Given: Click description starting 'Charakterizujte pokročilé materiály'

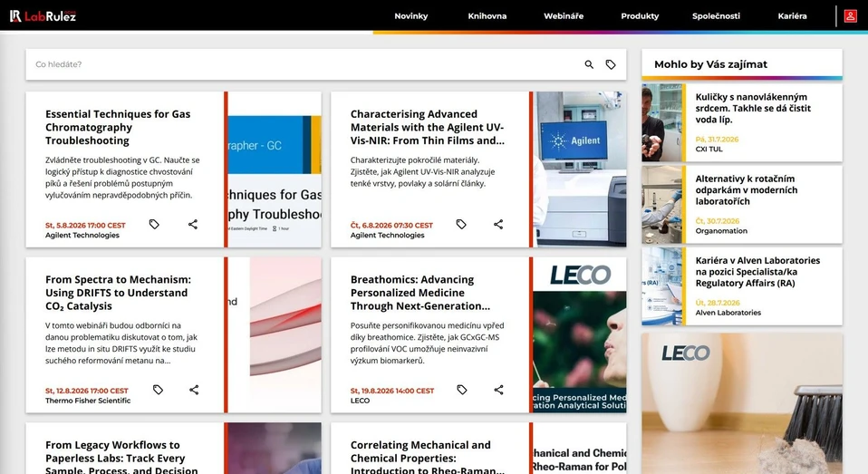Looking at the screenshot, I should 423,171.
